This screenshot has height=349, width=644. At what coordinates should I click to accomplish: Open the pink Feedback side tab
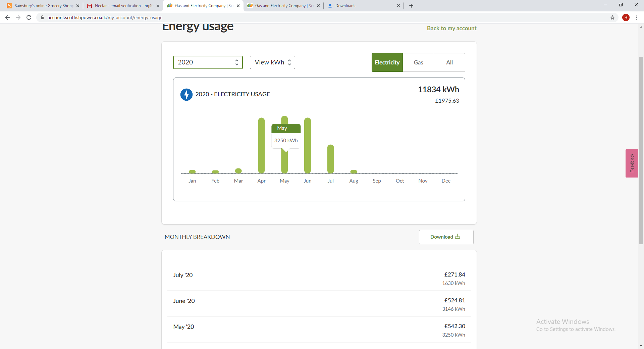point(632,163)
